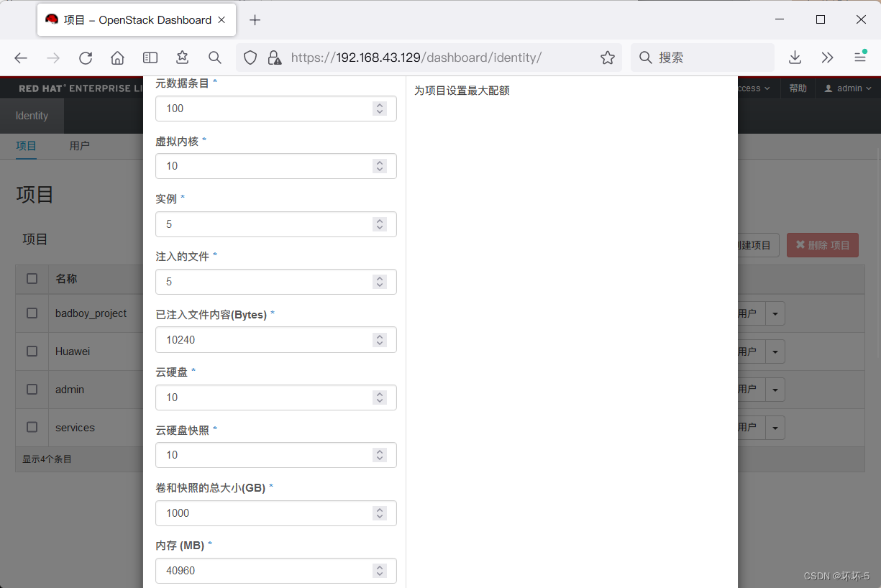Check the badboy_project row checkbox

click(32, 313)
